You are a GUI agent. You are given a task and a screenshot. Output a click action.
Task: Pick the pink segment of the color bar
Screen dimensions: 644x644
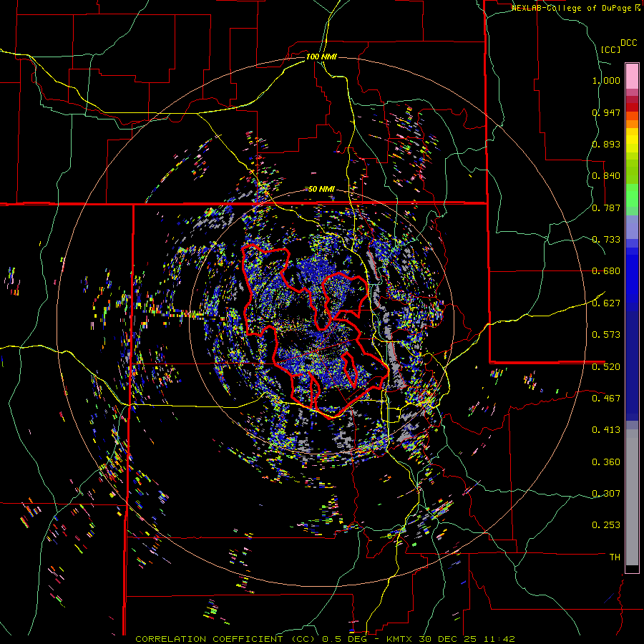click(x=632, y=77)
